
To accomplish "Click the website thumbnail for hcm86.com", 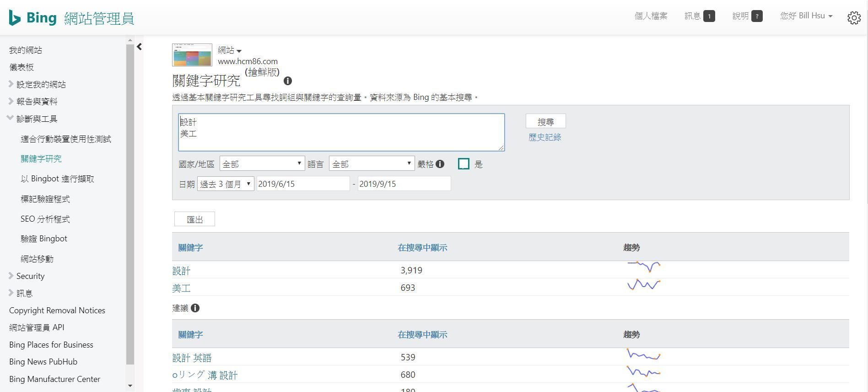I will [x=192, y=55].
